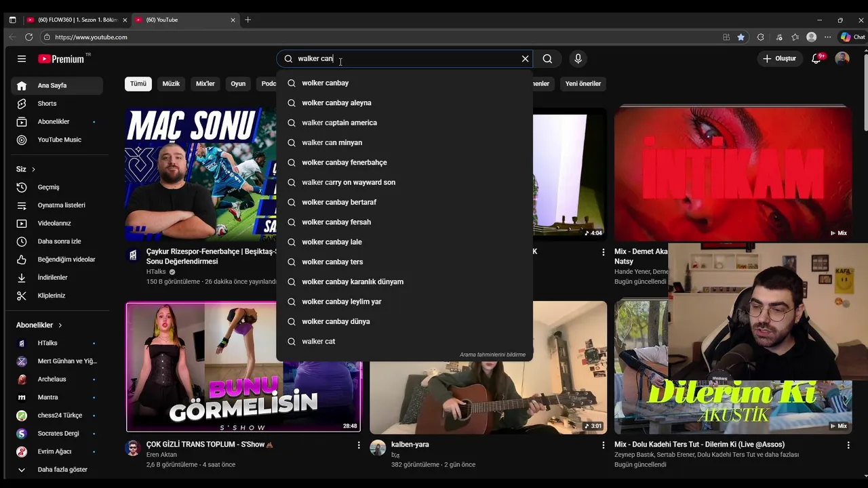Choose suggestion 'wolker canbay dünya'

point(405,321)
